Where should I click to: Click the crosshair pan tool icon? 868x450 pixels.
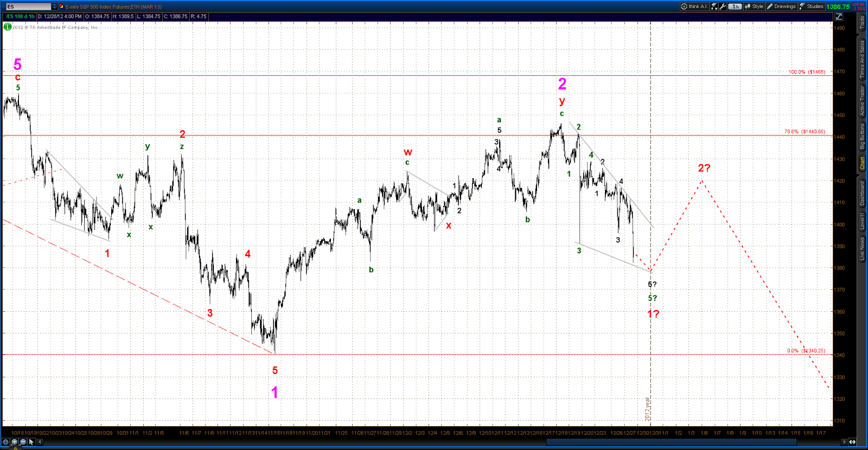point(5,442)
